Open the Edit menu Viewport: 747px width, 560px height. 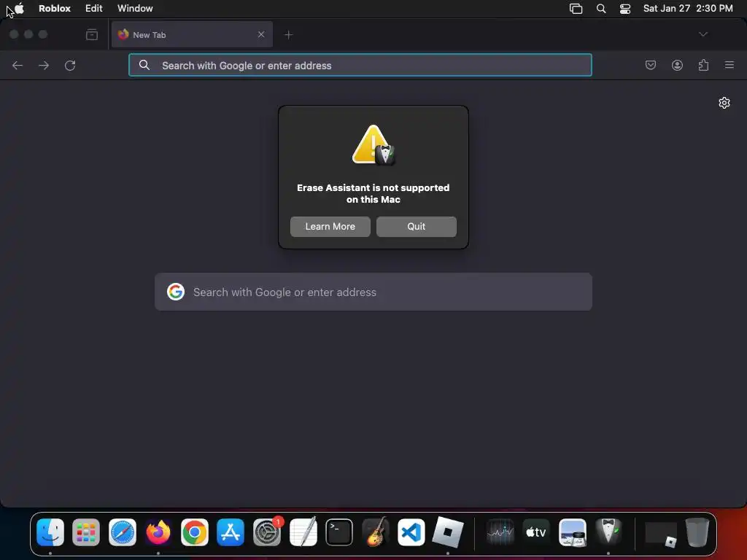coord(94,8)
